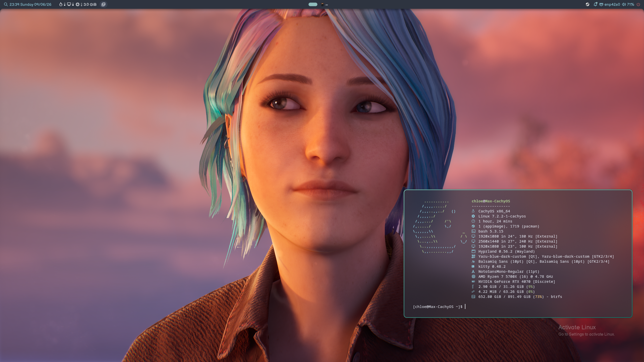This screenshot has height=362, width=644.
Task: Click the ~ window title in bar
Action: click(327, 5)
